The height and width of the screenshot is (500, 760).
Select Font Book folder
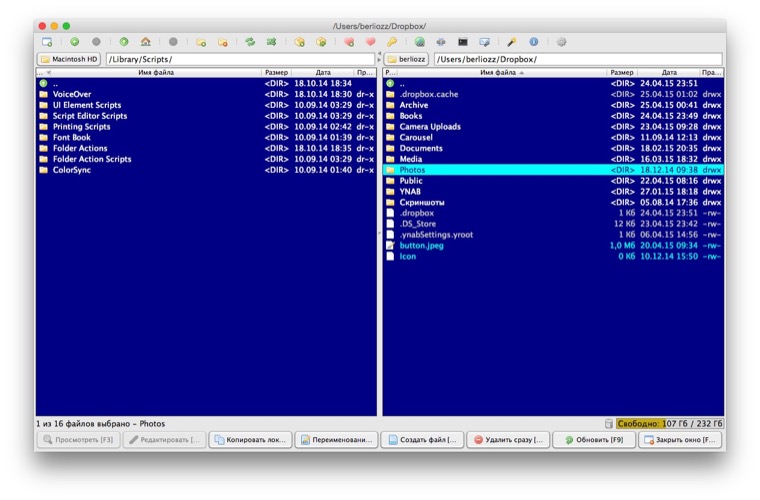point(206,138)
